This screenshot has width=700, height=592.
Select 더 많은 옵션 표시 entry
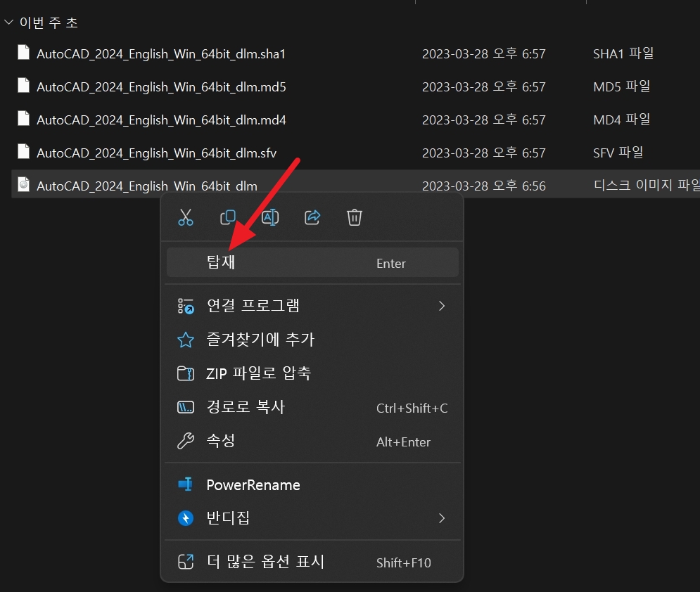312,562
